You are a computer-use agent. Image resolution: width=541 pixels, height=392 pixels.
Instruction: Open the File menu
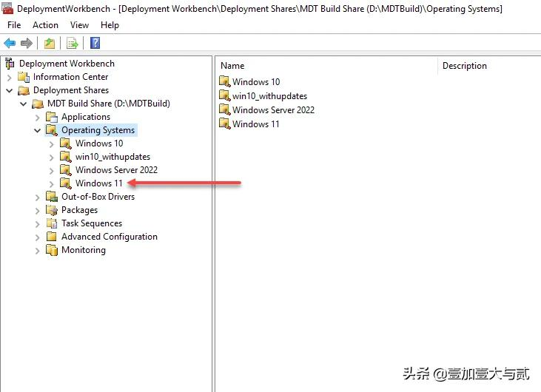pos(14,25)
